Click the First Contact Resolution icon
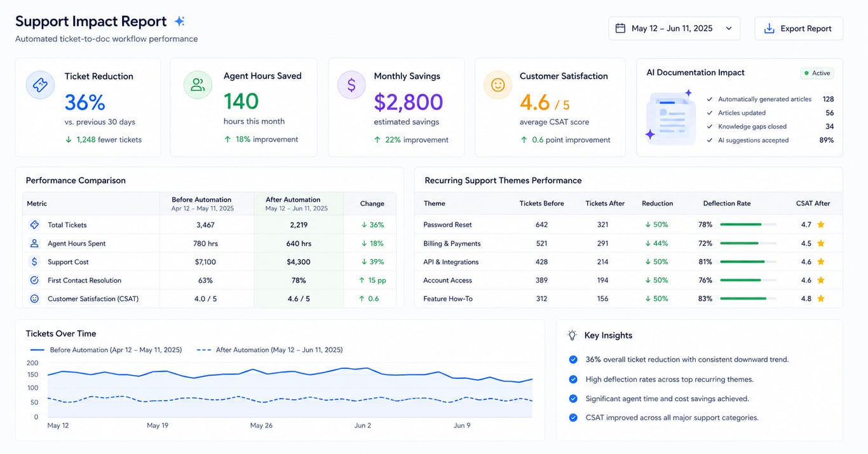 34,280
